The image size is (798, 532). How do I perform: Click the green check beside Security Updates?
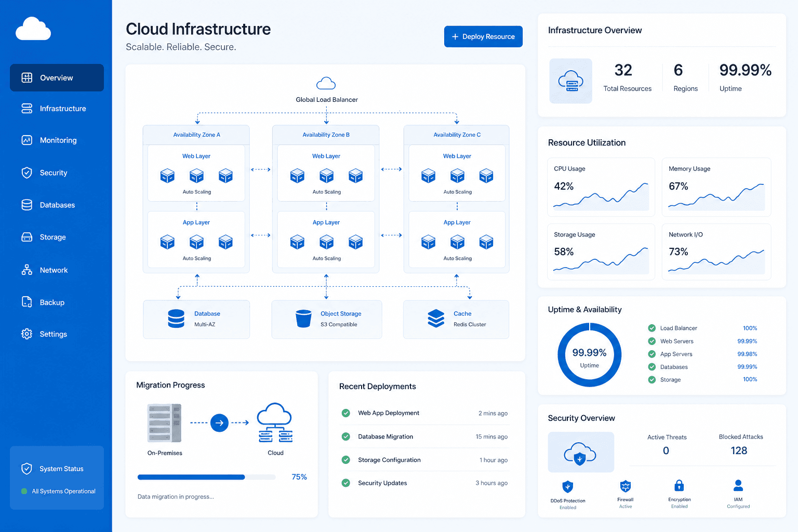click(345, 483)
